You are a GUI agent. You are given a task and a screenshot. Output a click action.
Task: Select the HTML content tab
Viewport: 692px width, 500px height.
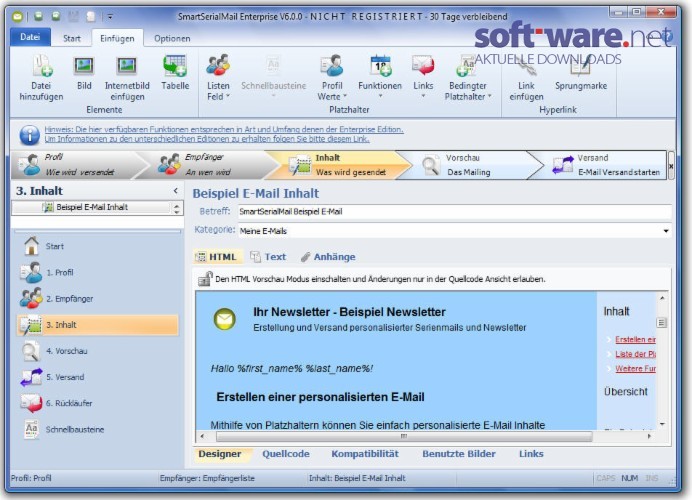[217, 257]
